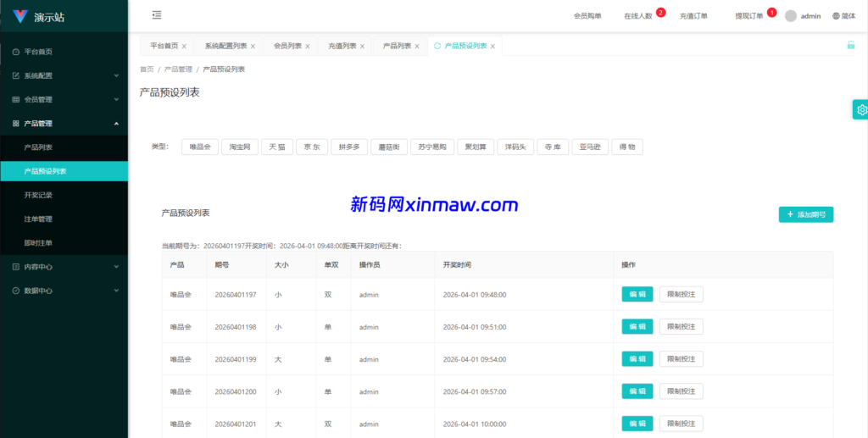Click the online users badge showing 2
The image size is (868, 438).
[x=660, y=12]
